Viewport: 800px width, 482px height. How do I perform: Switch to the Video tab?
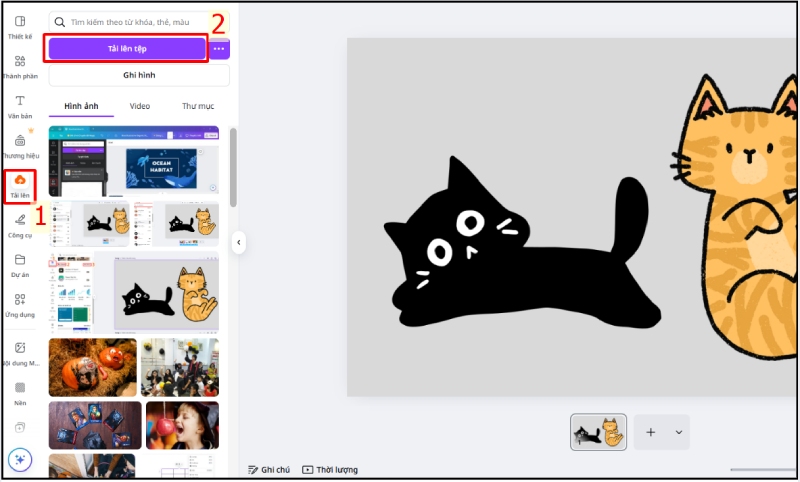[x=140, y=106]
